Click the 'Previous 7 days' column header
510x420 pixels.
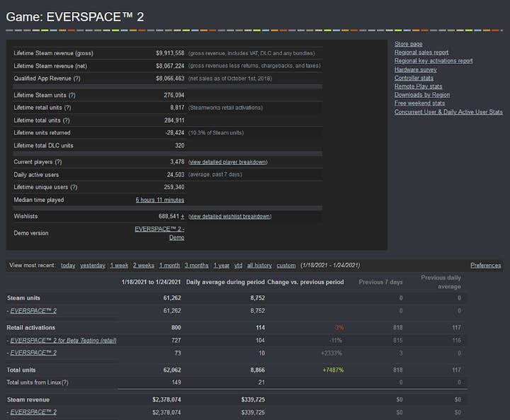click(x=380, y=282)
